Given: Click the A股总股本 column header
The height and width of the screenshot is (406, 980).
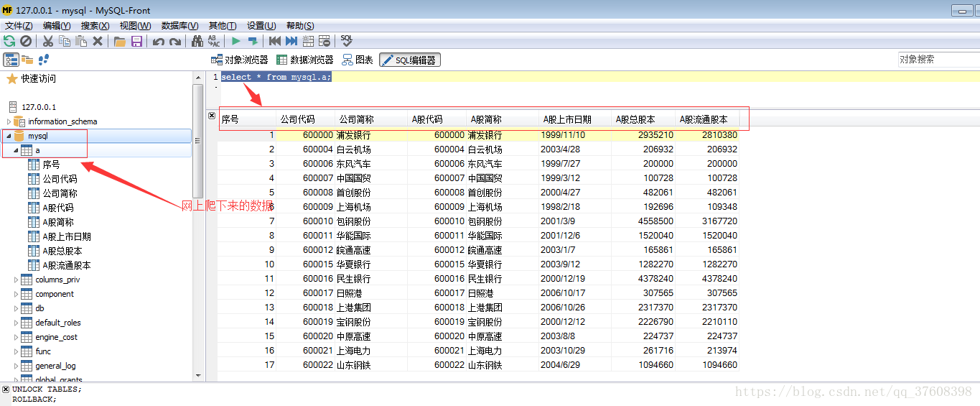Looking at the screenshot, I should [645, 119].
